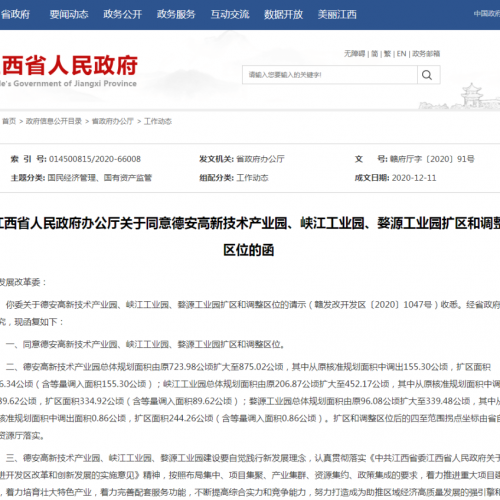Open 工作动态 breadcrumb link
500x500 pixels.
(158, 121)
